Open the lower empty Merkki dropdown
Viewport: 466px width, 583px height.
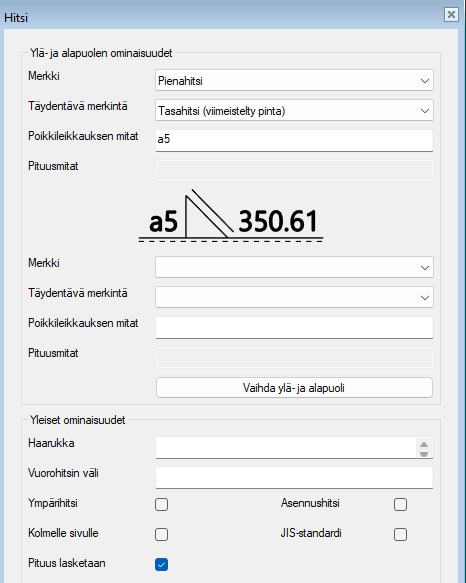(x=294, y=267)
